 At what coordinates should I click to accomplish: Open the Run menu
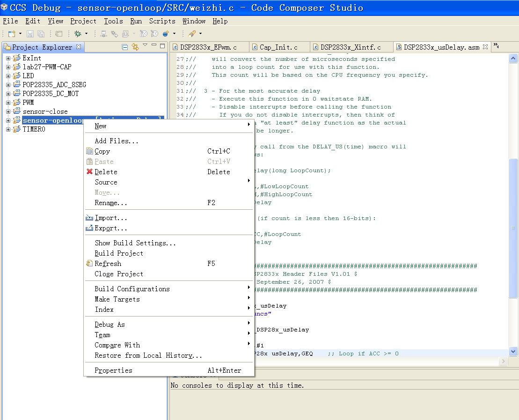pyautogui.click(x=136, y=21)
